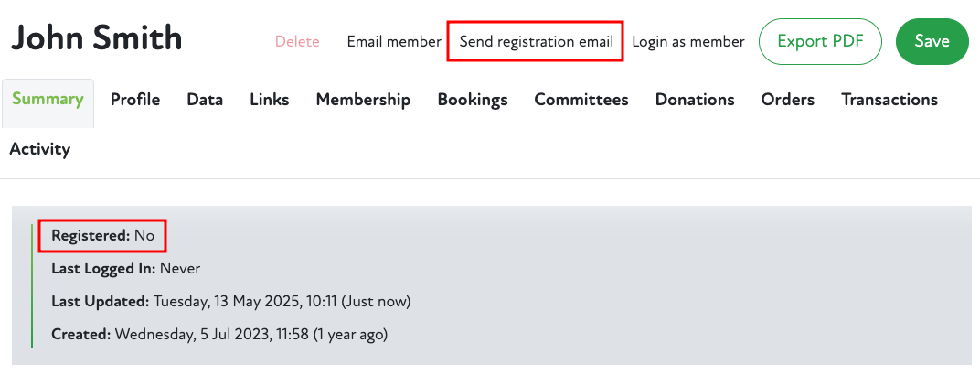Open the Orders tab
The height and width of the screenshot is (375, 980).
[x=787, y=100]
